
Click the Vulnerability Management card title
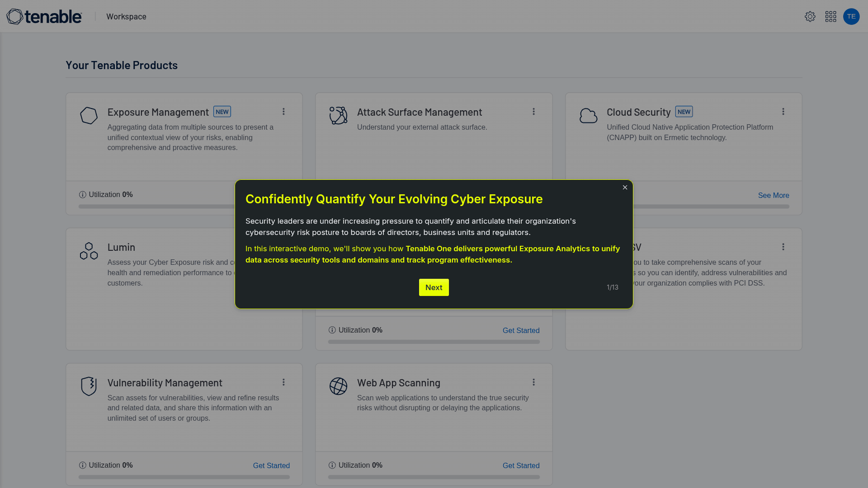pyautogui.click(x=165, y=383)
